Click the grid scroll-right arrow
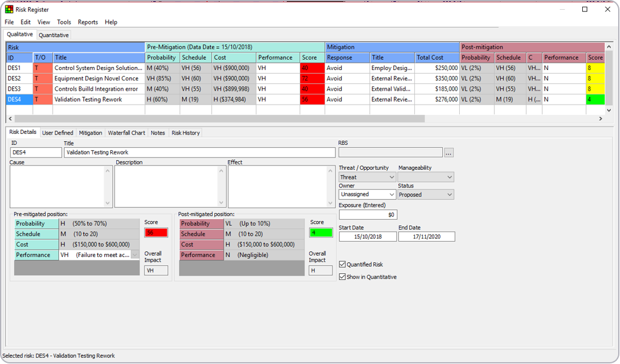 [x=601, y=119]
